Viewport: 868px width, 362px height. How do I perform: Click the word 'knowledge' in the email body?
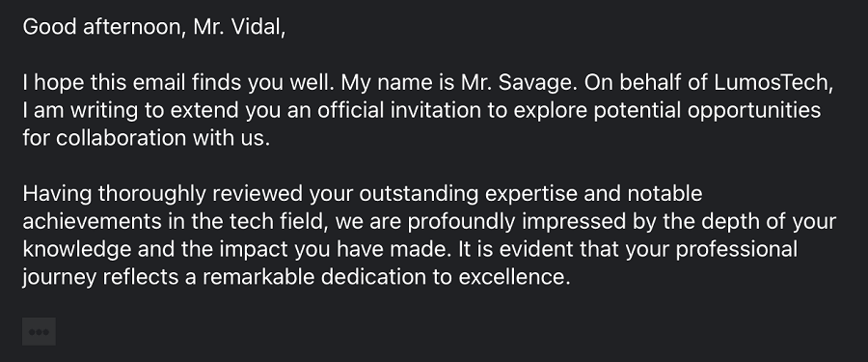point(77,249)
